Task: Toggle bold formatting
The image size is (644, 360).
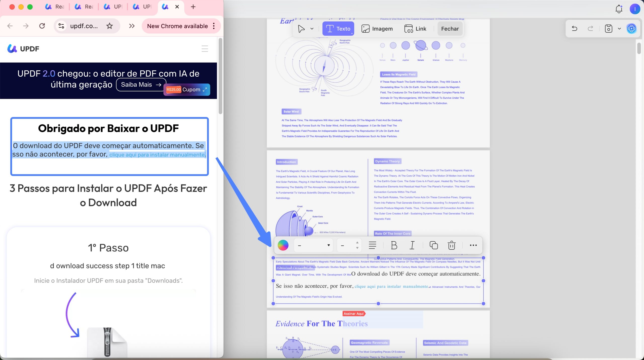Action: pos(394,245)
